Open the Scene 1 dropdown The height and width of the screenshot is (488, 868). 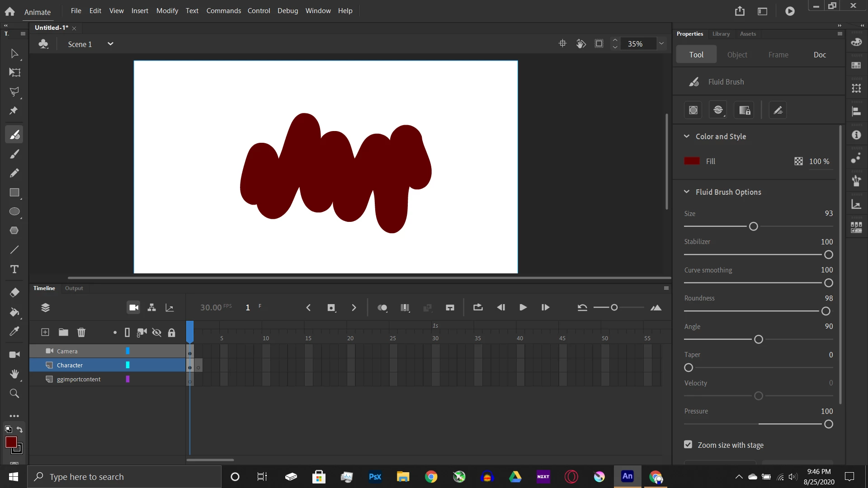[x=110, y=44]
